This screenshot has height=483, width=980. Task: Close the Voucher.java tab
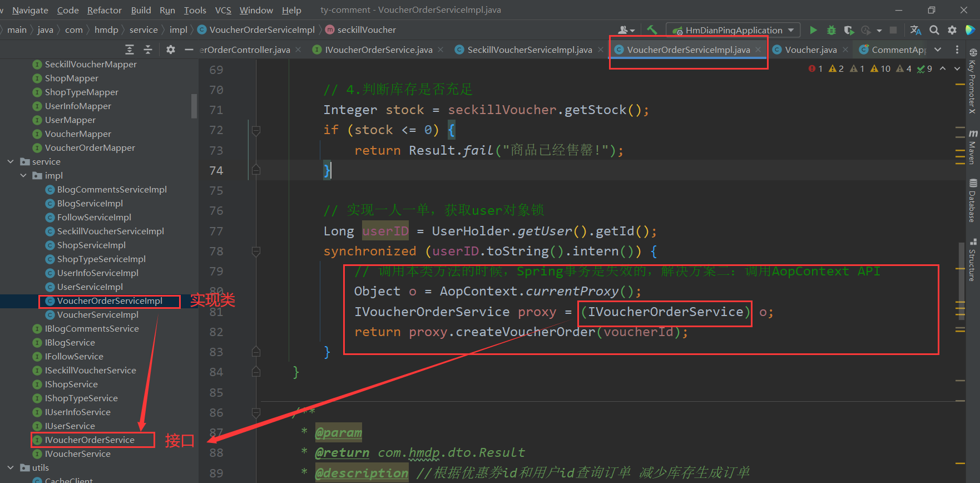[845, 50]
